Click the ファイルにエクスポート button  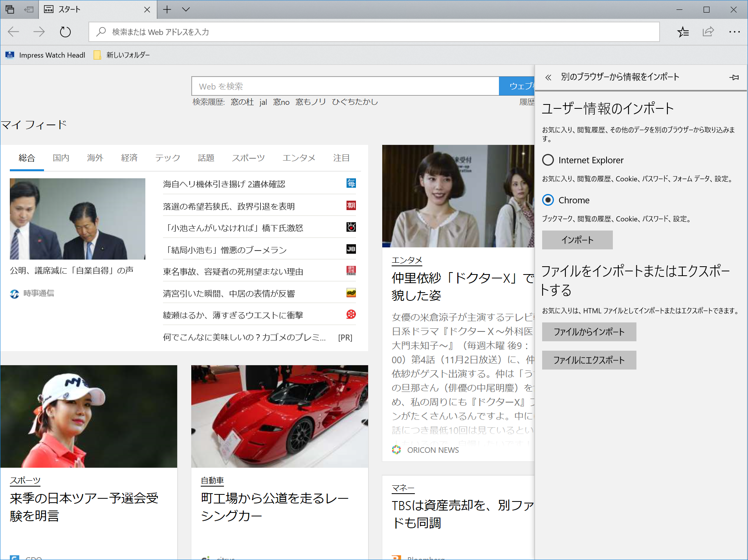(x=588, y=360)
